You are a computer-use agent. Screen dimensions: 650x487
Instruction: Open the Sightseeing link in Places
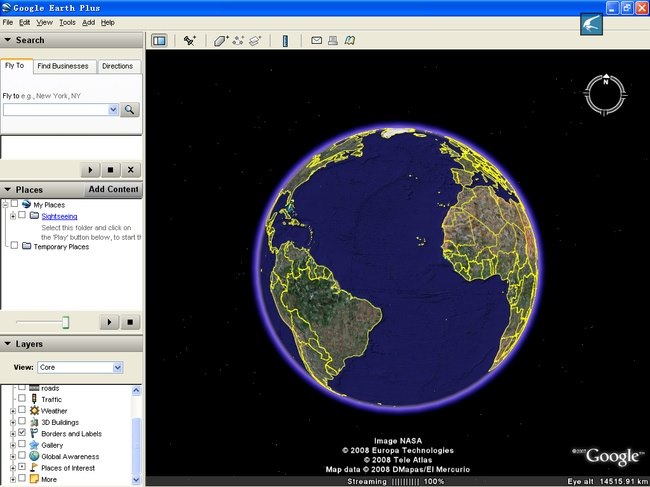click(x=59, y=216)
